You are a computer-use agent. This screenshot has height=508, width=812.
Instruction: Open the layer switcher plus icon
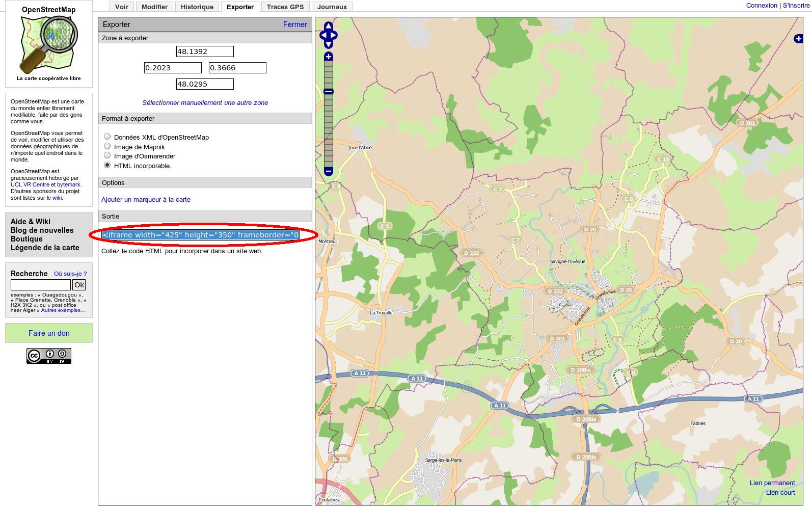pyautogui.click(x=799, y=38)
